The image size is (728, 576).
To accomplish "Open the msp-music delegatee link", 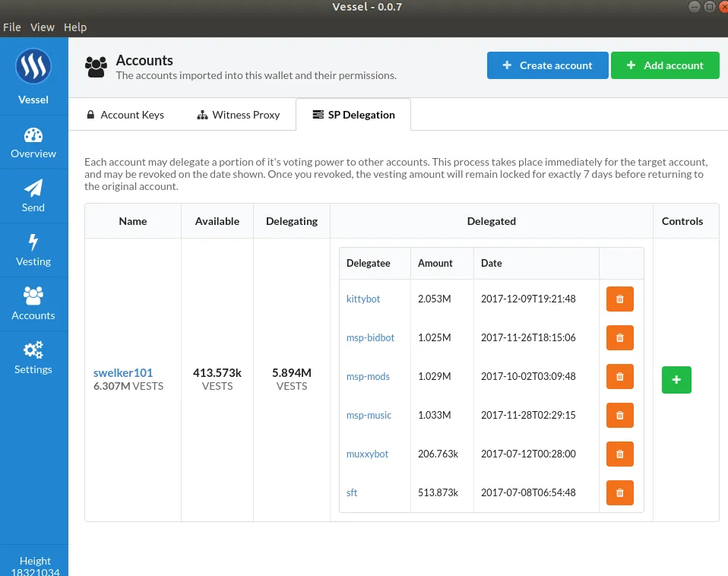I will point(369,416).
